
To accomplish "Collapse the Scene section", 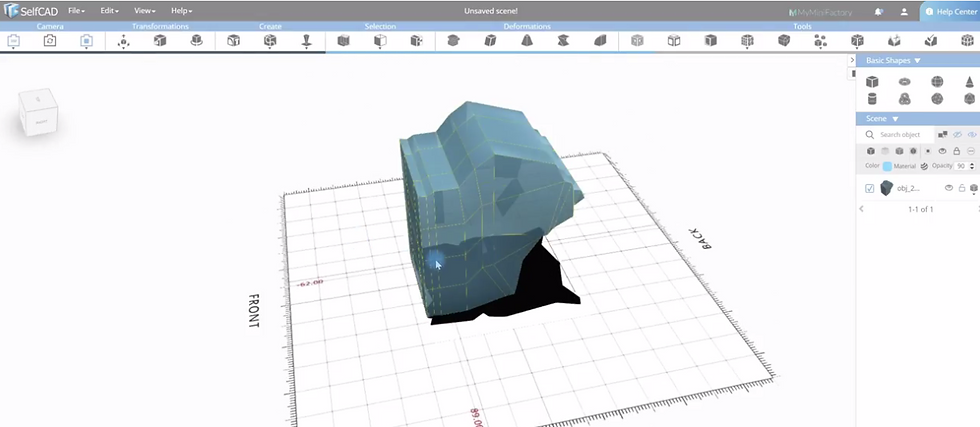I will pyautogui.click(x=895, y=119).
